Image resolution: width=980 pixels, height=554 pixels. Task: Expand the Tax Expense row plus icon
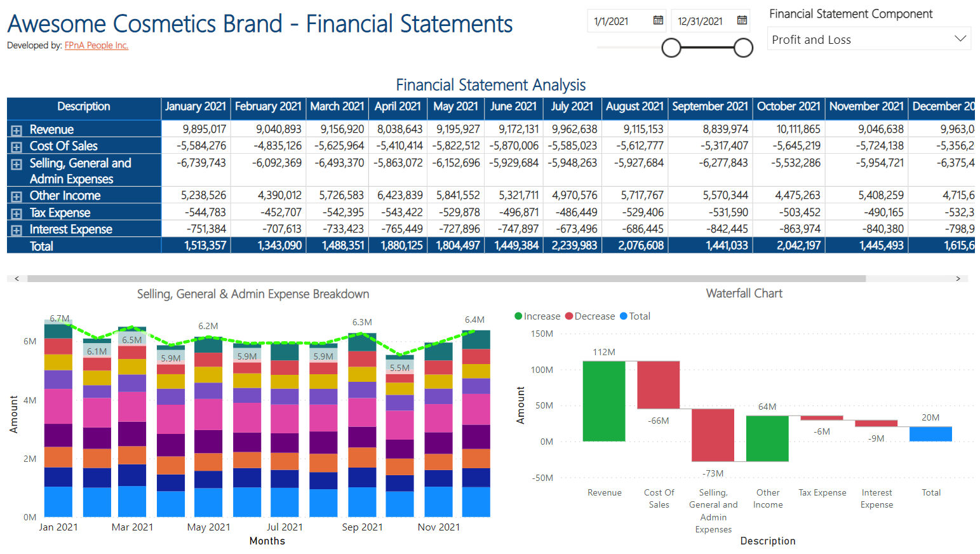coord(17,213)
